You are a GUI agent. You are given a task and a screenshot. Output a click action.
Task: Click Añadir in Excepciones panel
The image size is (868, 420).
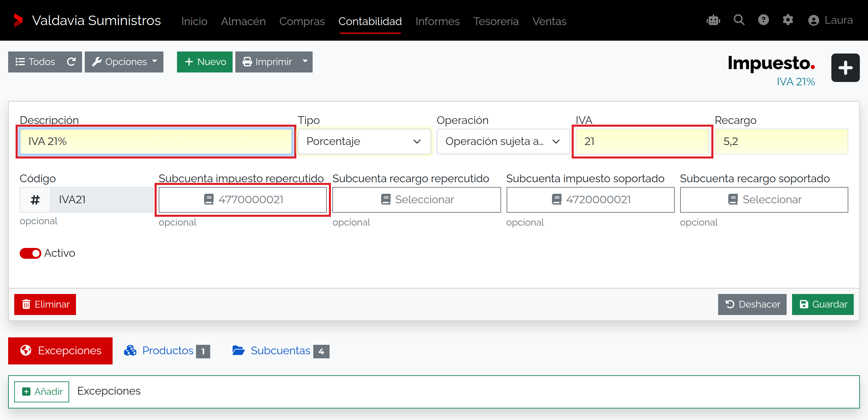click(42, 392)
